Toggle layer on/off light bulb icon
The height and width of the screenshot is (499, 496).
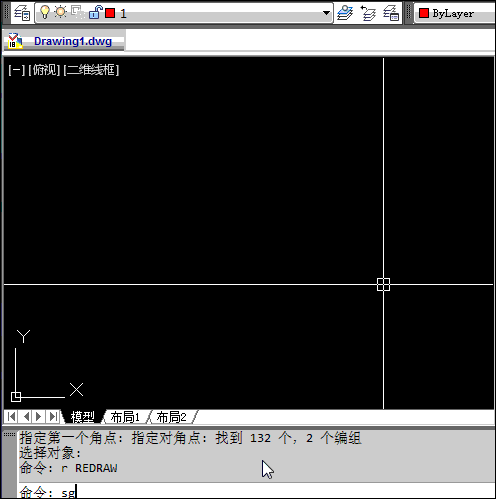pos(45,12)
